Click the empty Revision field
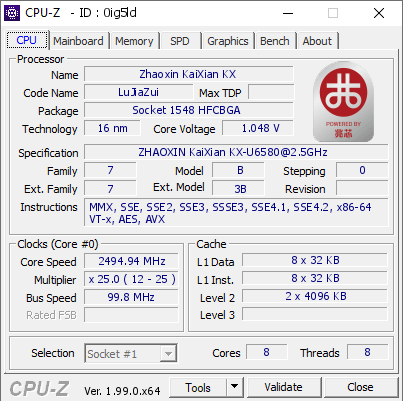 coord(362,188)
